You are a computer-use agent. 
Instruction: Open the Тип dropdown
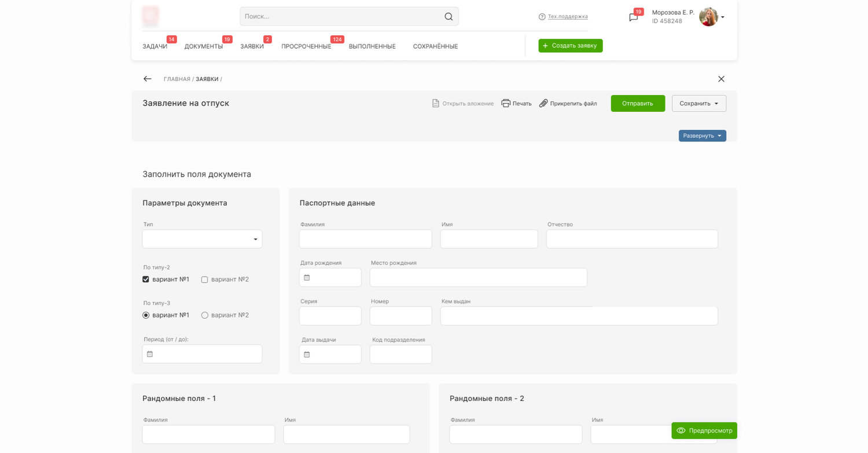pos(202,239)
